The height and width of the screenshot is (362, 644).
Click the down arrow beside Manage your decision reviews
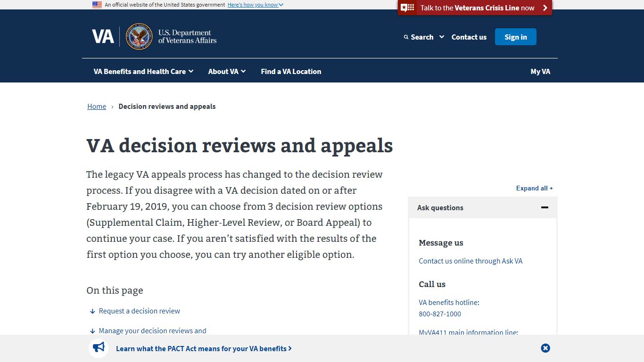[92, 331]
